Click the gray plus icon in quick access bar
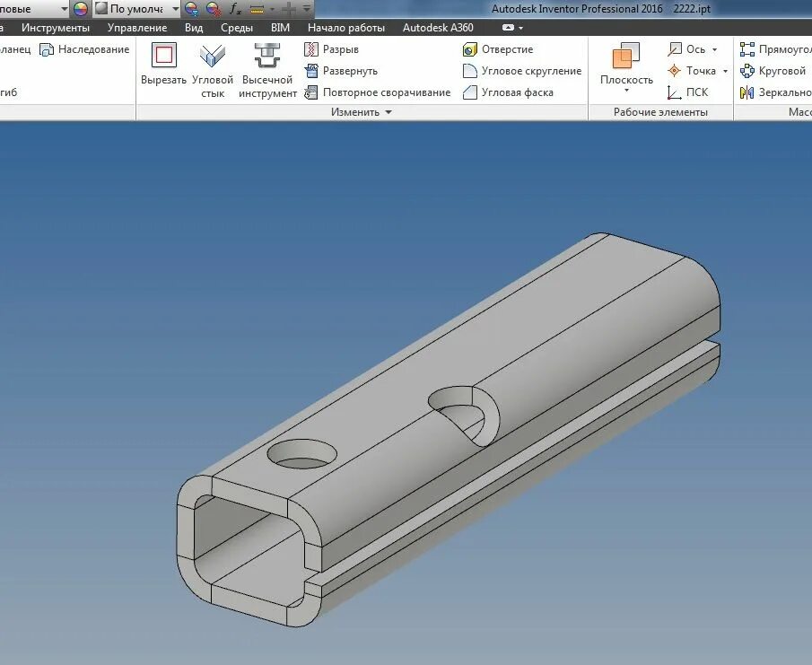812x665 pixels. point(289,9)
